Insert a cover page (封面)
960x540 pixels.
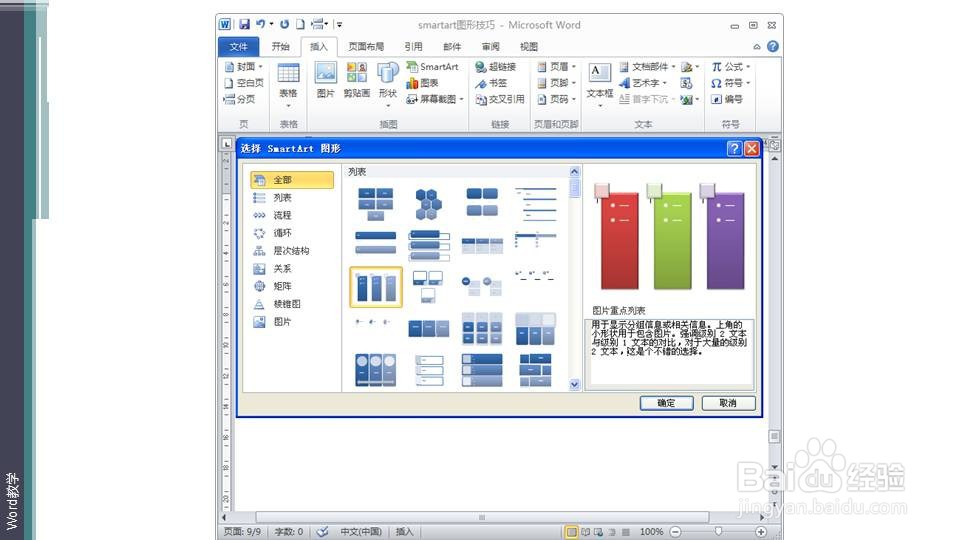244,67
